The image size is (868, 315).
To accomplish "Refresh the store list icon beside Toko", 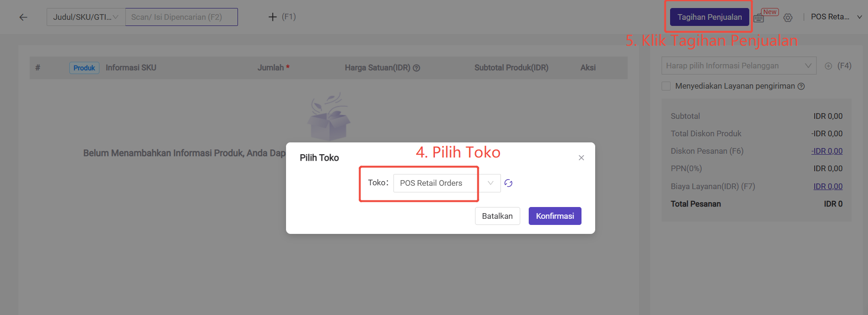I will point(508,183).
